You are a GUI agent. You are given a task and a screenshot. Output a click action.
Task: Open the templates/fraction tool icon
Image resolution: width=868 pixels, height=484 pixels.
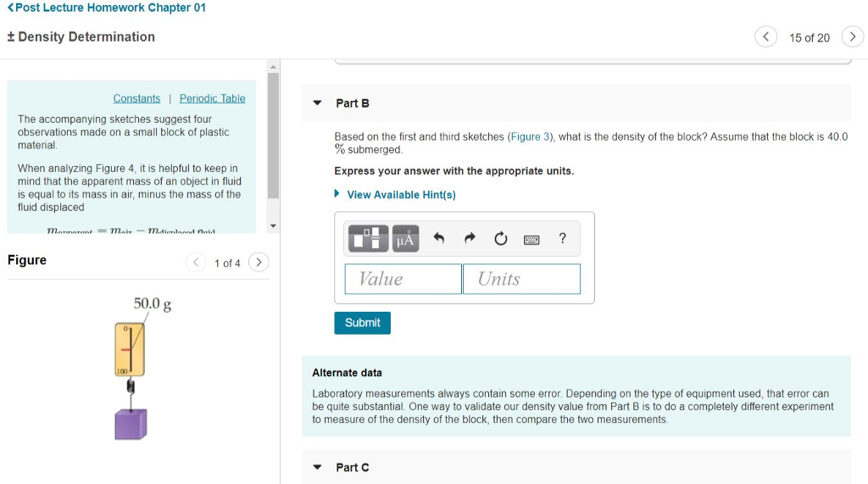point(368,238)
